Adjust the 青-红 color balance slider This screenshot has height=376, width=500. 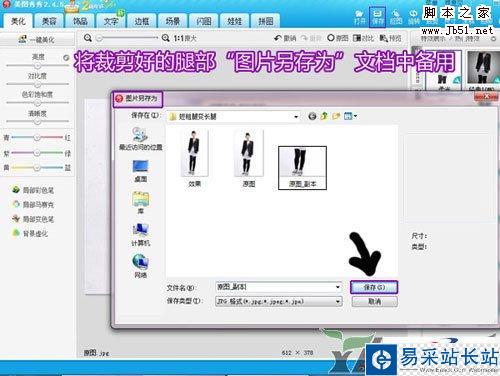[37, 137]
